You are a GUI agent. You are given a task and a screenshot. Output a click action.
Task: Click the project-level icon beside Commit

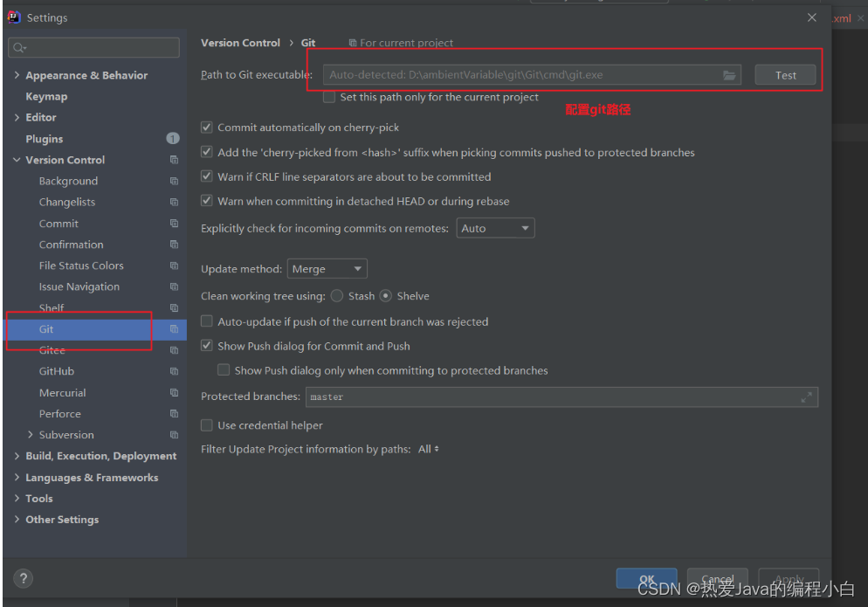pos(174,224)
